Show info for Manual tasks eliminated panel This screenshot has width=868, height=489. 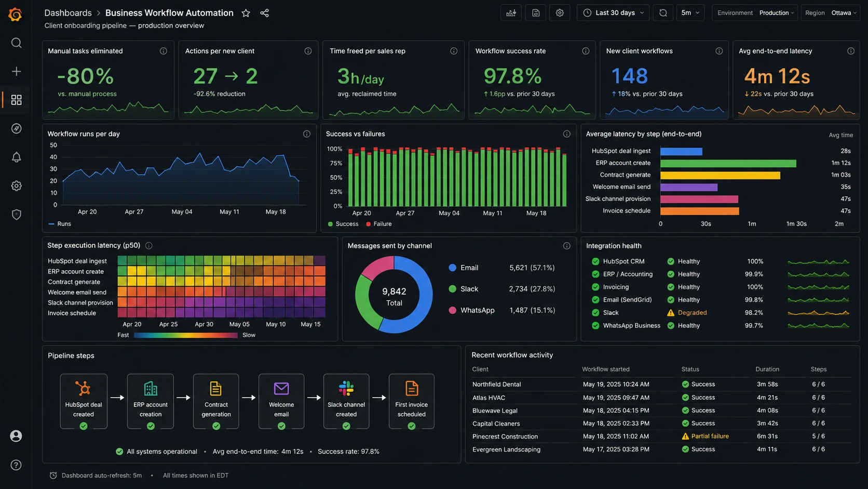pyautogui.click(x=164, y=51)
